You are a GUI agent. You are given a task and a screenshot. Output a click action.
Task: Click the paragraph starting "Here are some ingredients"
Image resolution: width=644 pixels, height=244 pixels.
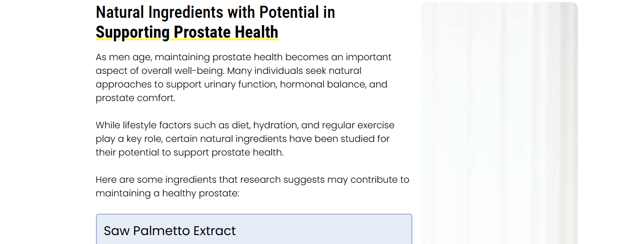coord(253,186)
